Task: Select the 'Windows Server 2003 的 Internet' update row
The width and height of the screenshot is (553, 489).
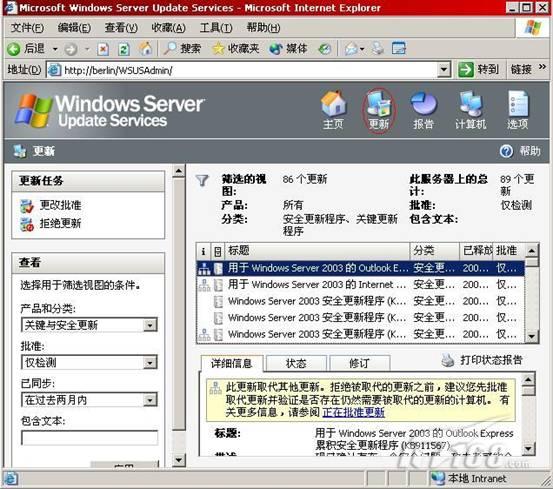Action: click(x=360, y=285)
